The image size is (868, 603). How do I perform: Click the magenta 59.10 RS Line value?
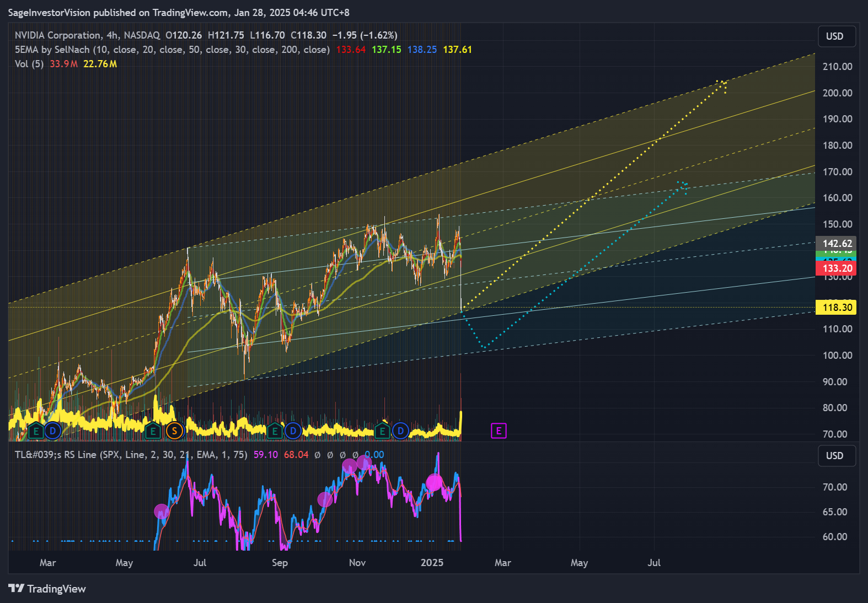click(266, 455)
